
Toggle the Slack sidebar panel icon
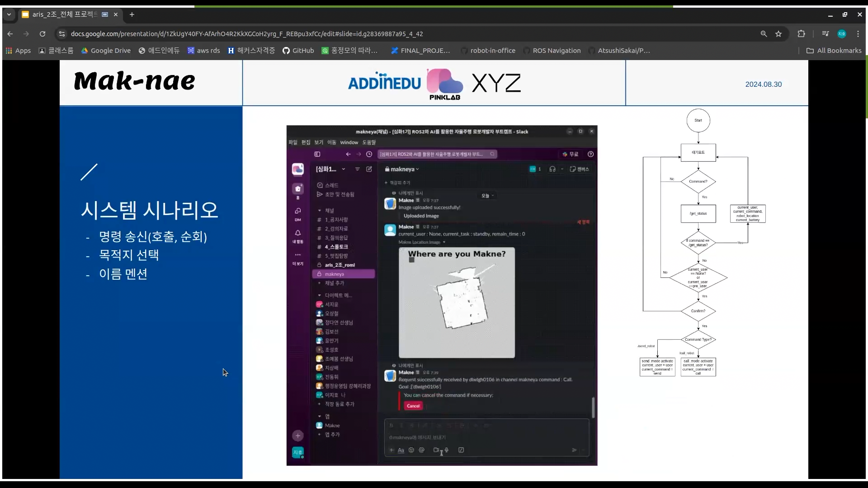point(317,154)
